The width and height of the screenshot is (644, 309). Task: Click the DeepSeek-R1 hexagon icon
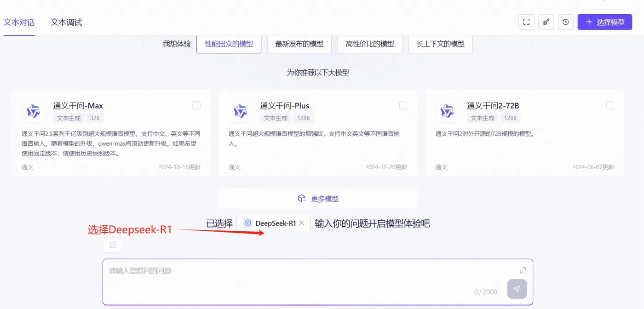pyautogui.click(x=247, y=223)
